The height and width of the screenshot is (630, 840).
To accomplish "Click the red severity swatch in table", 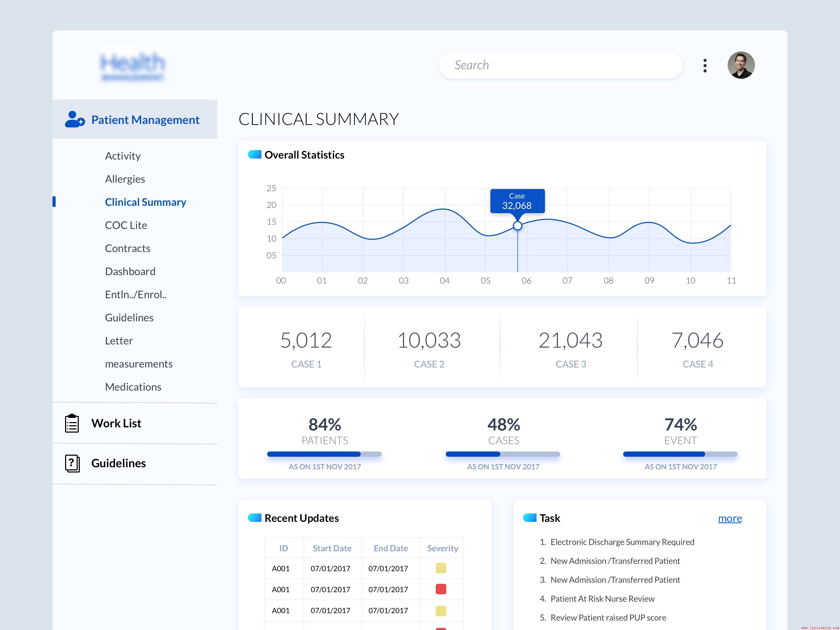I will [x=440, y=589].
